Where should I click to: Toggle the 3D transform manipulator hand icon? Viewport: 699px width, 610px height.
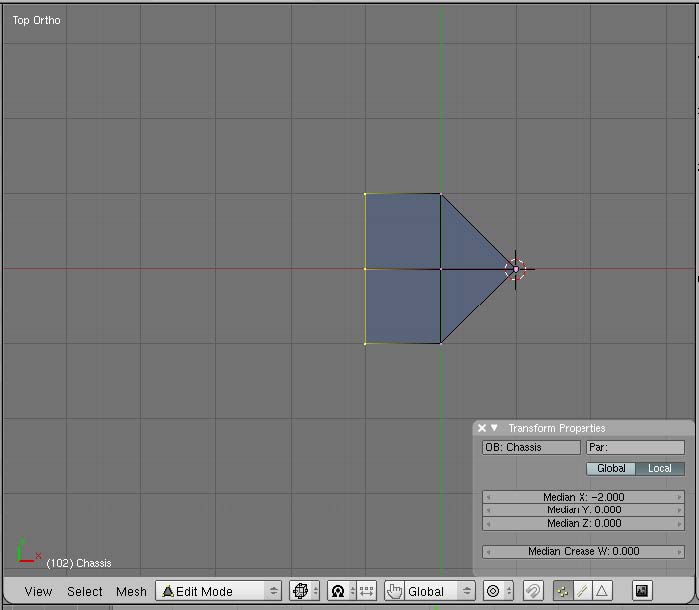pyautogui.click(x=394, y=591)
